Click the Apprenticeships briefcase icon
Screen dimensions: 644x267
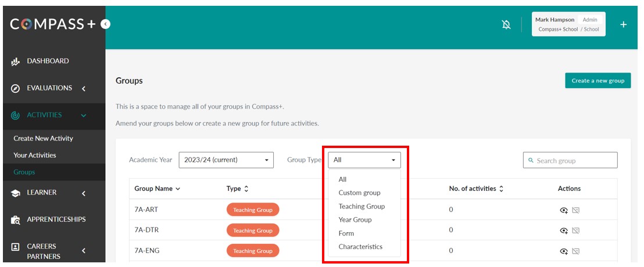coord(16,220)
